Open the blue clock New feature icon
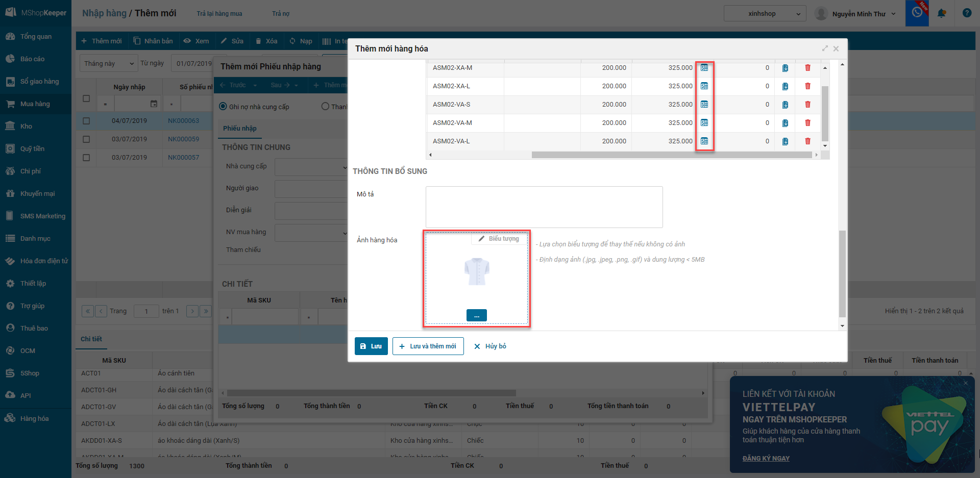Image resolution: width=980 pixels, height=478 pixels. pyautogui.click(x=917, y=13)
